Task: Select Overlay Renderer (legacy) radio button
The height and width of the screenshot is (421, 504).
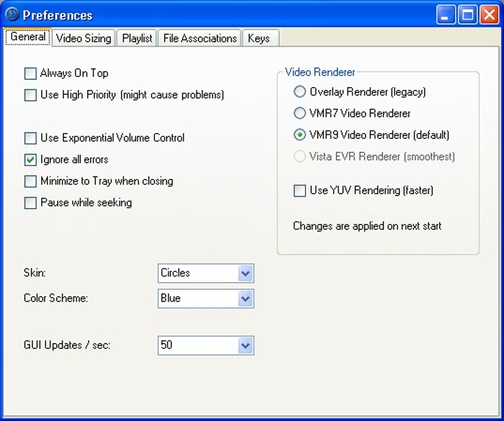Action: click(299, 92)
